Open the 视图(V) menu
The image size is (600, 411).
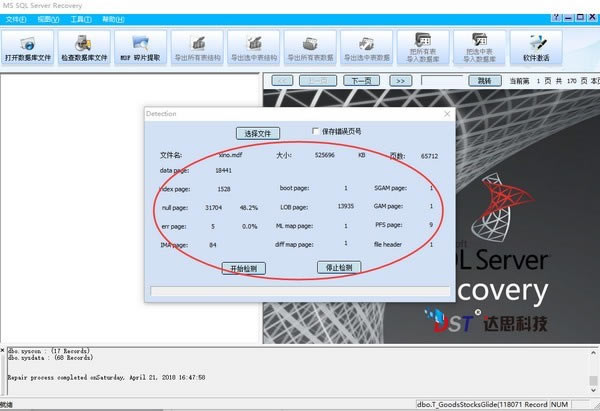48,19
